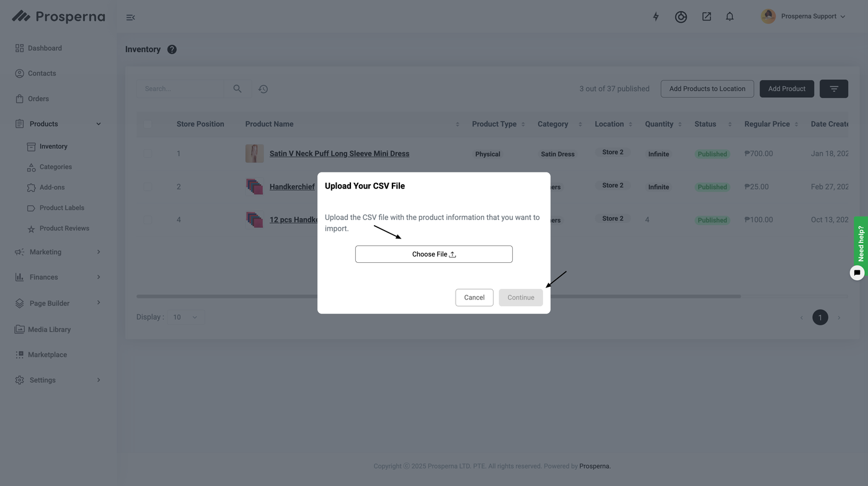Focus the inventory Search field
This screenshot has width=868, height=486.
(x=180, y=89)
